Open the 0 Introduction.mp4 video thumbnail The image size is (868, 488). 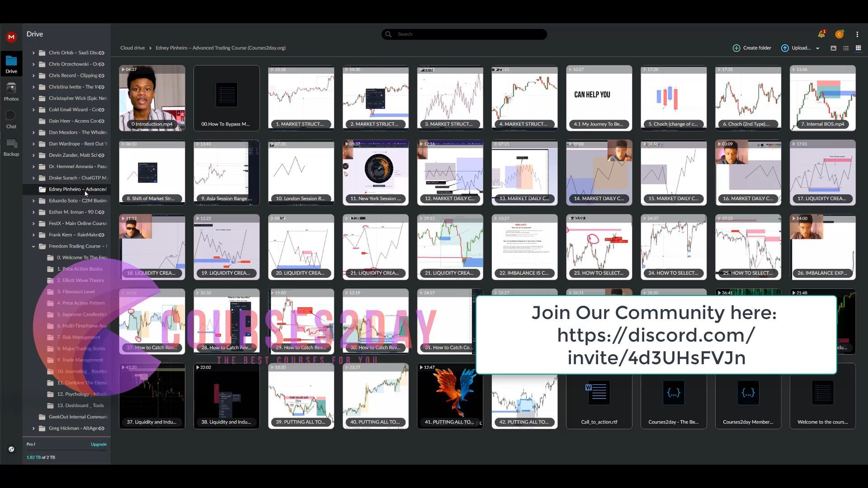(x=152, y=98)
